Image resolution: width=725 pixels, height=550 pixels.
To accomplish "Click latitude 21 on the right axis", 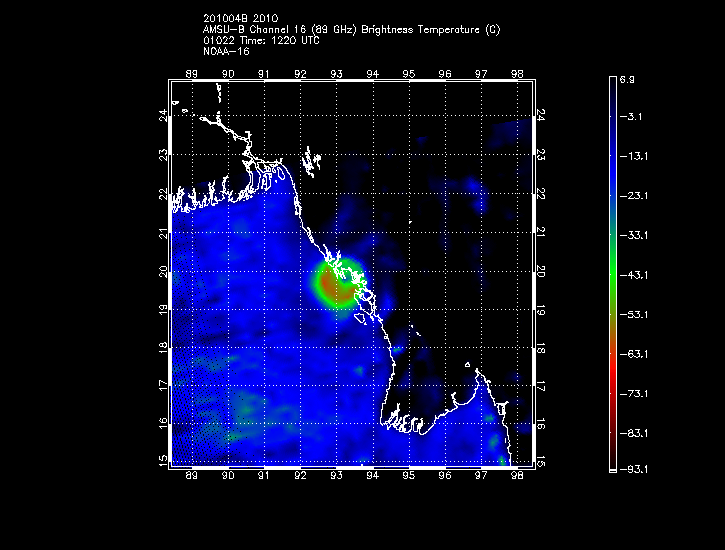I will coord(541,232).
